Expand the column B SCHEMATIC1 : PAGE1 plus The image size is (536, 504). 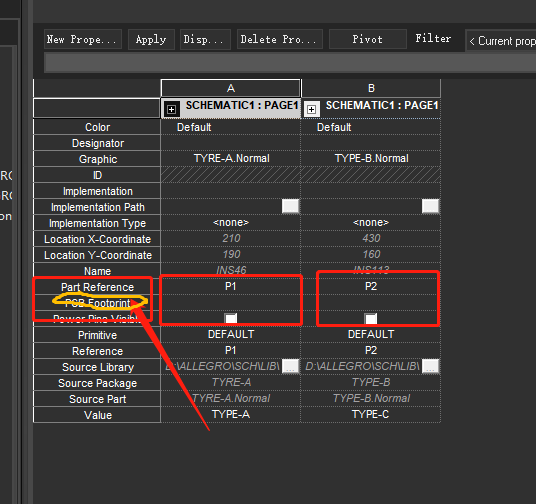click(x=311, y=109)
